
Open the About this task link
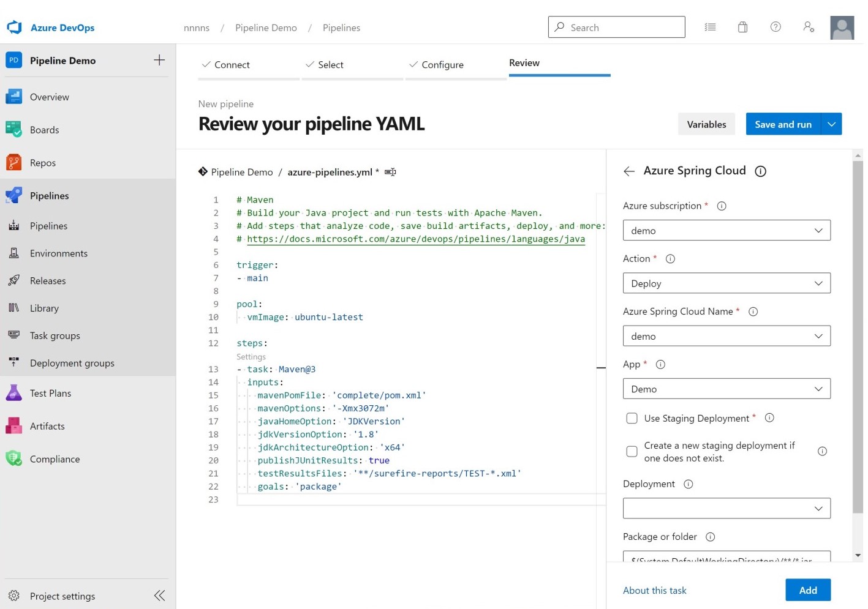pos(654,591)
